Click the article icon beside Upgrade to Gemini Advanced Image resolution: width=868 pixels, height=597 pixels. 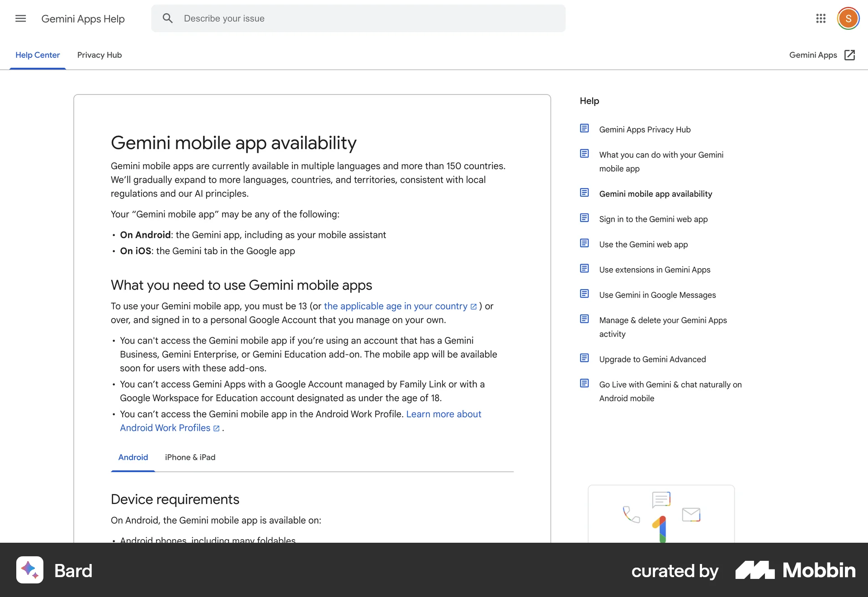585,358
